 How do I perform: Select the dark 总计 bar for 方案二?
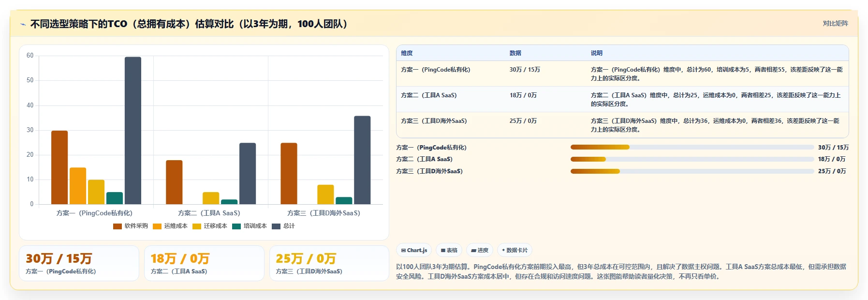click(x=248, y=174)
